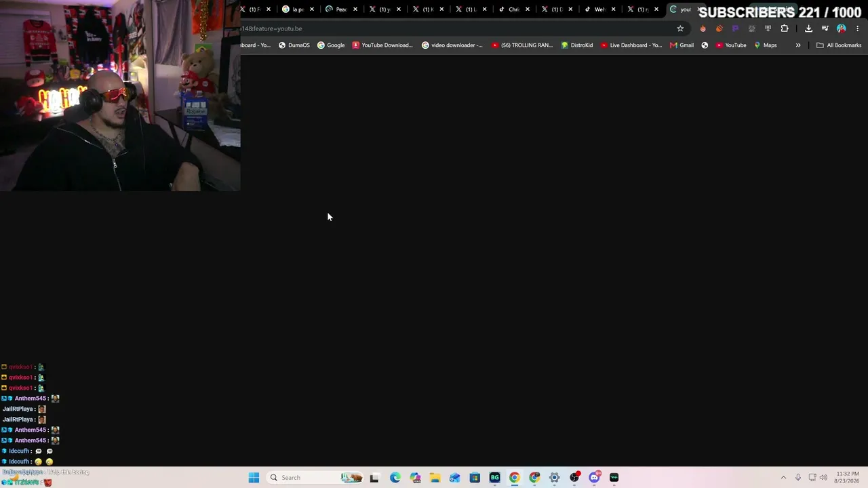Close the 'Peac' tab
Viewport: 868px width, 488px height.
click(x=355, y=9)
